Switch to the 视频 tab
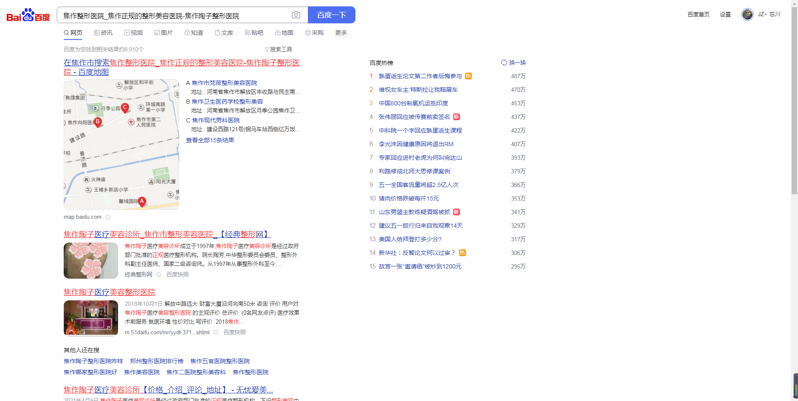This screenshot has width=798, height=401. pyautogui.click(x=133, y=33)
